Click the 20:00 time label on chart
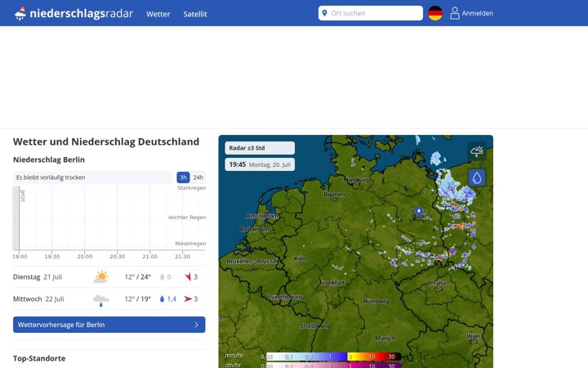The height and width of the screenshot is (368, 588). [x=85, y=257]
